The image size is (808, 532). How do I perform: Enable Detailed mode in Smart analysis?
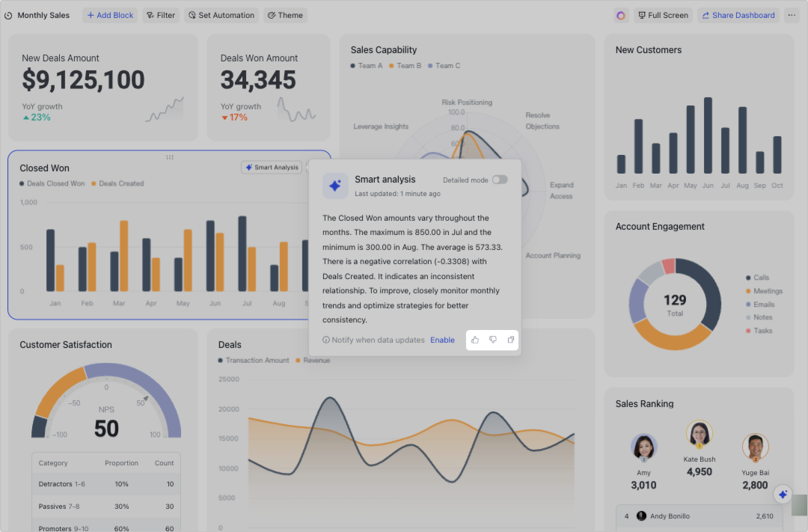pyautogui.click(x=500, y=179)
